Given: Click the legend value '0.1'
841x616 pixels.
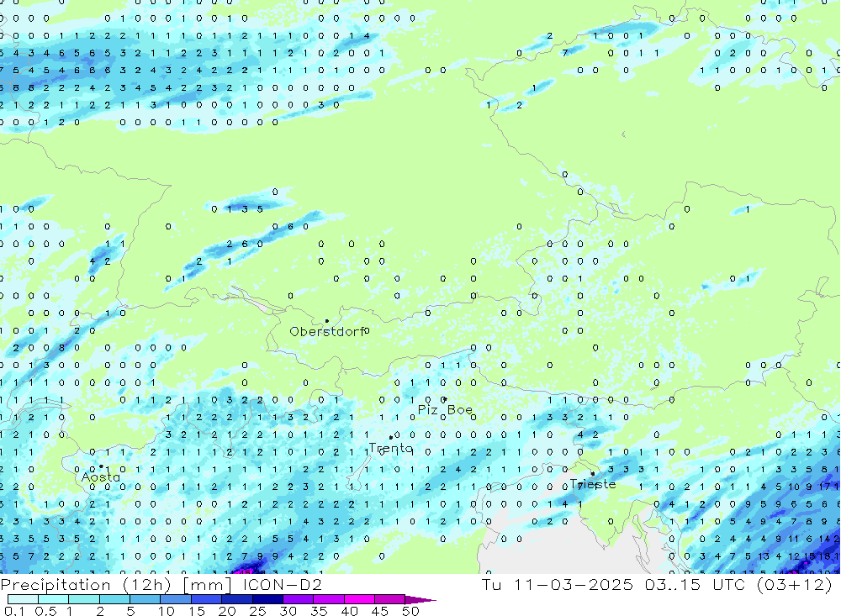Looking at the screenshot, I should pos(14,611).
